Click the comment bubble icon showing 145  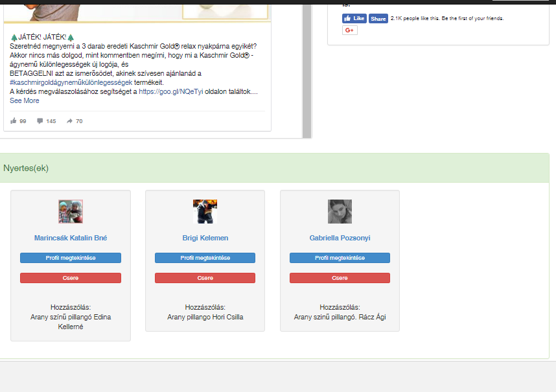coord(40,121)
